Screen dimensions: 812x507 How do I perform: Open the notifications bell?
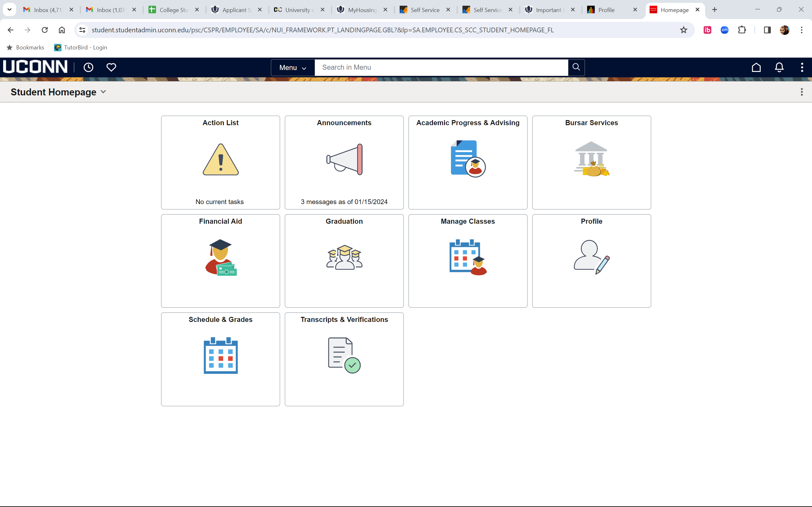pyautogui.click(x=779, y=67)
